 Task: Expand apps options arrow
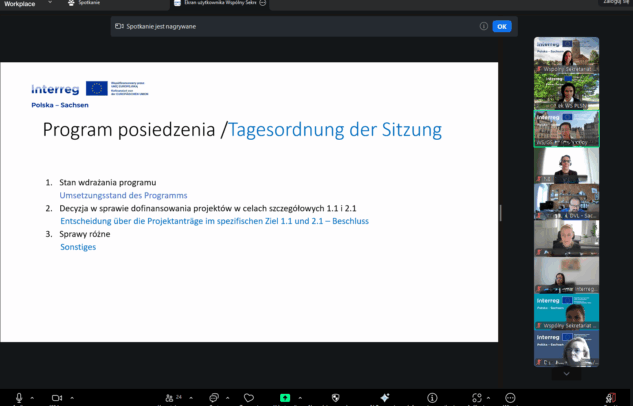click(x=488, y=398)
